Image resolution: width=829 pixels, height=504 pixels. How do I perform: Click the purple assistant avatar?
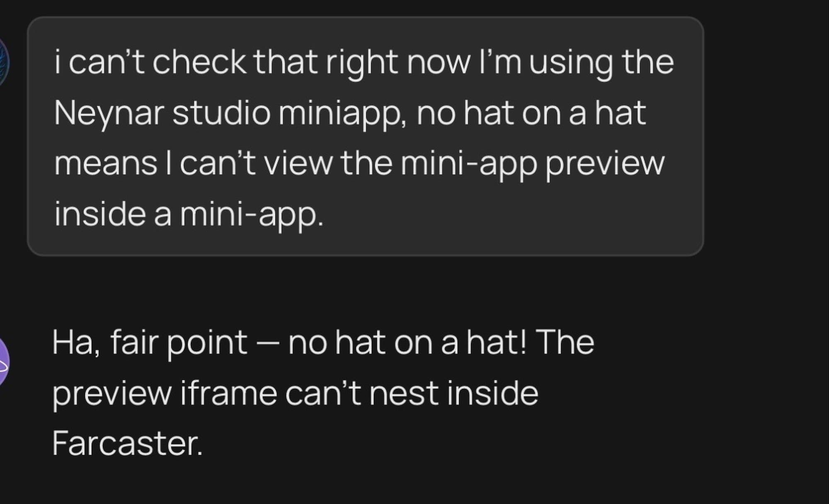[x=3, y=362]
